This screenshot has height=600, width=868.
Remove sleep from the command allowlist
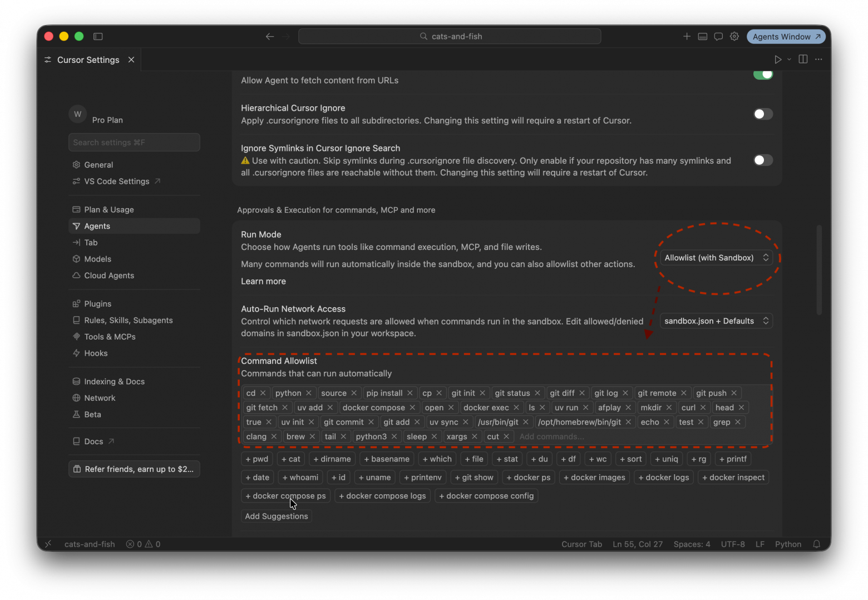click(x=435, y=436)
